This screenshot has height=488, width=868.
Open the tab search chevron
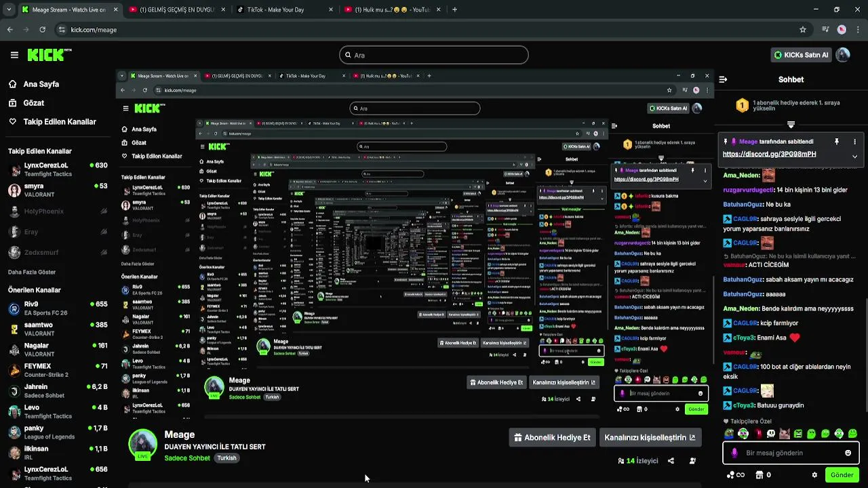click(9, 9)
